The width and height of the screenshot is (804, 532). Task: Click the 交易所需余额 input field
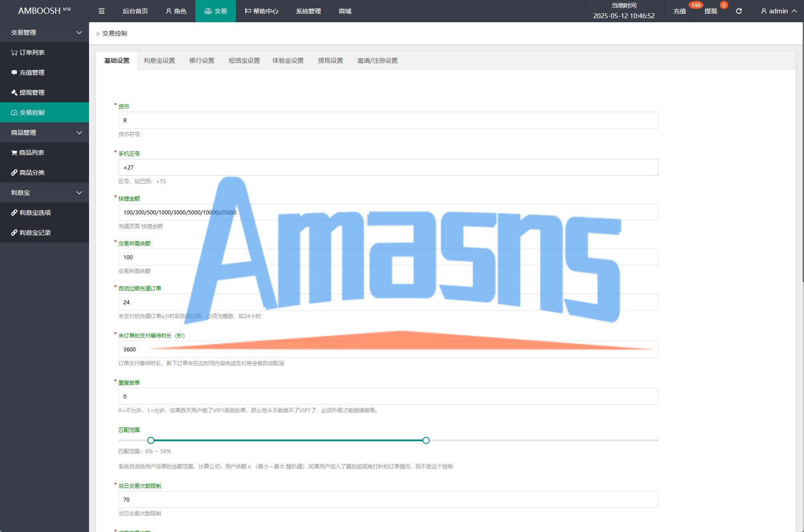point(388,257)
